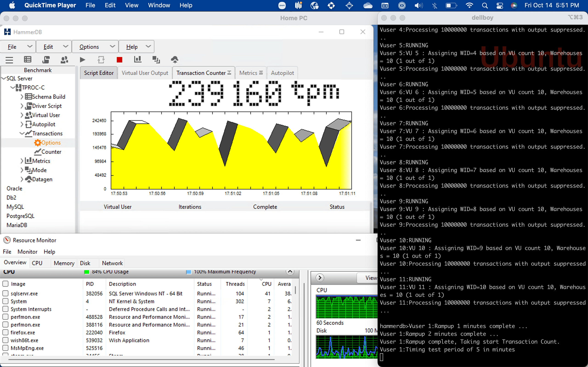Image resolution: width=588 pixels, height=367 pixels.
Task: Toggle the Image select-all checkbox
Action: 6,284
